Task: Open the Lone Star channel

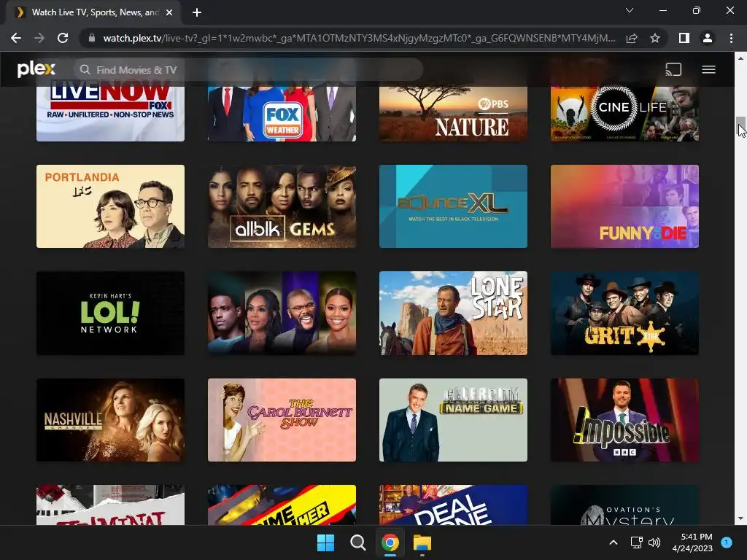Action: 454,314
